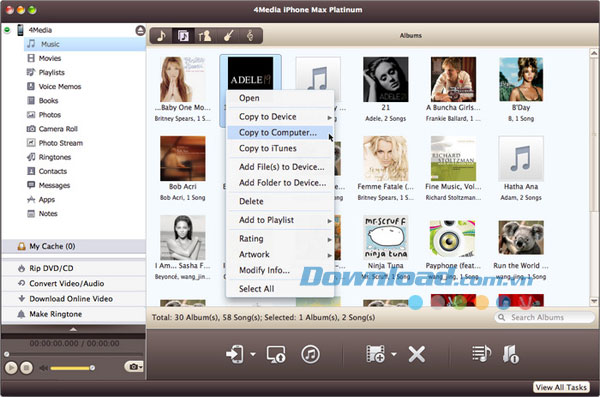Click the Add Files to Device toolbar icon
This screenshot has width=600, height=397.
click(x=375, y=354)
